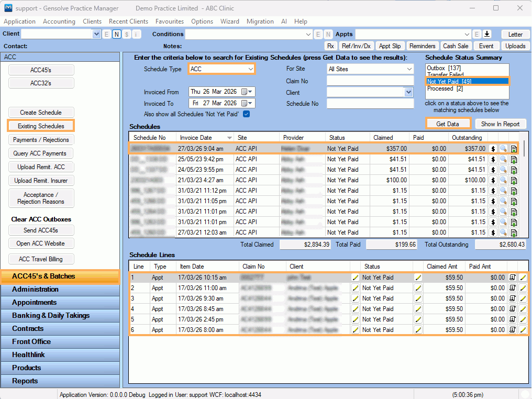This screenshot has width=532, height=399.
Task: Click the E button beside the Conditions dropdown
Action: point(318,34)
